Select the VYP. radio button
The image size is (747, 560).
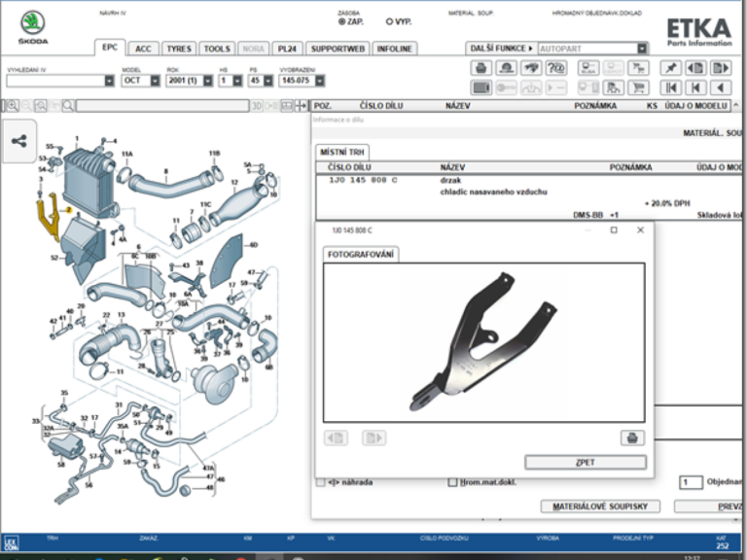(389, 20)
